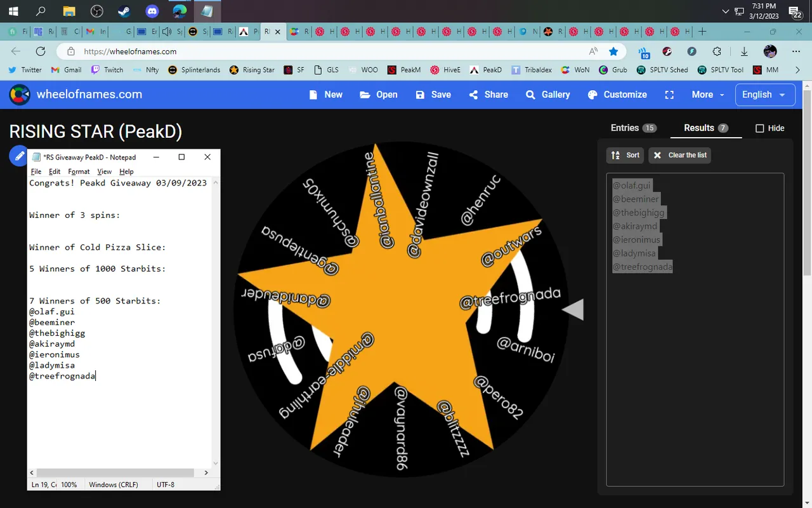Open Splinterlands bookmark
812x508 pixels.
tap(194, 70)
